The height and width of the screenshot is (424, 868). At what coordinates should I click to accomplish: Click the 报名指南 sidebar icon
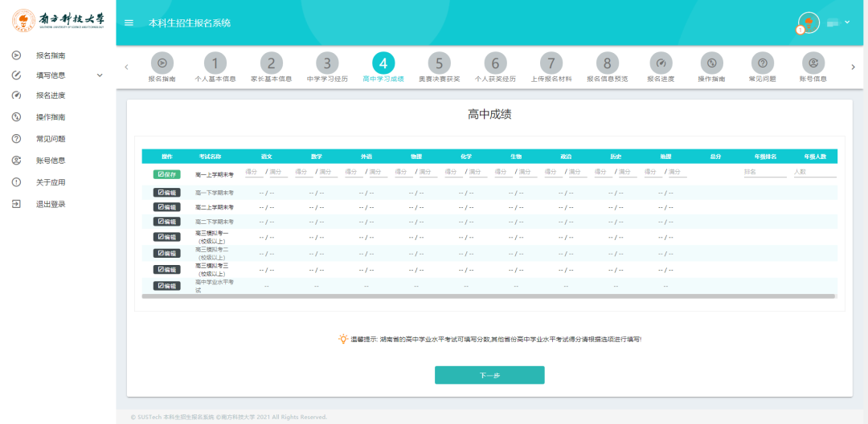(x=17, y=55)
